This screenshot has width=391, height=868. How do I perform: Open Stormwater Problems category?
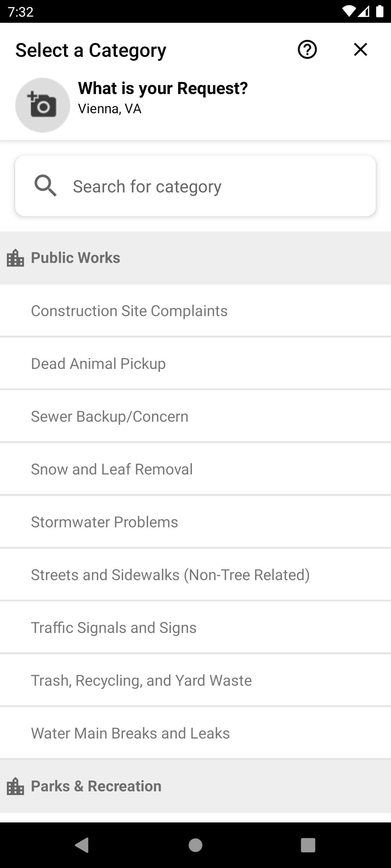[195, 522]
